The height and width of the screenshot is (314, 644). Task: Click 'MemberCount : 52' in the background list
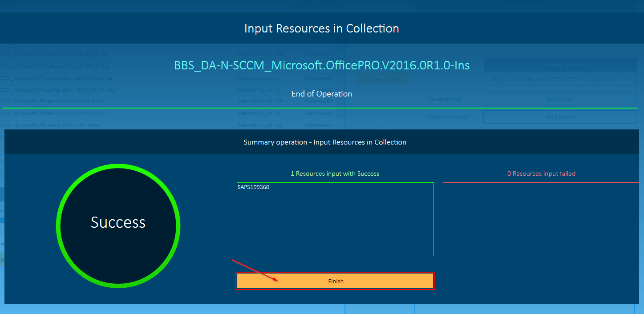coord(260,54)
